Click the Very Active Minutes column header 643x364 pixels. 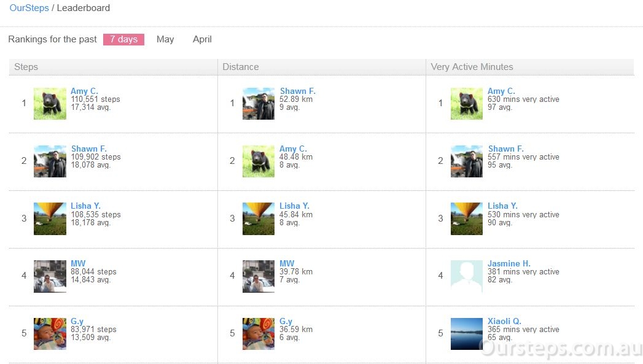click(472, 67)
